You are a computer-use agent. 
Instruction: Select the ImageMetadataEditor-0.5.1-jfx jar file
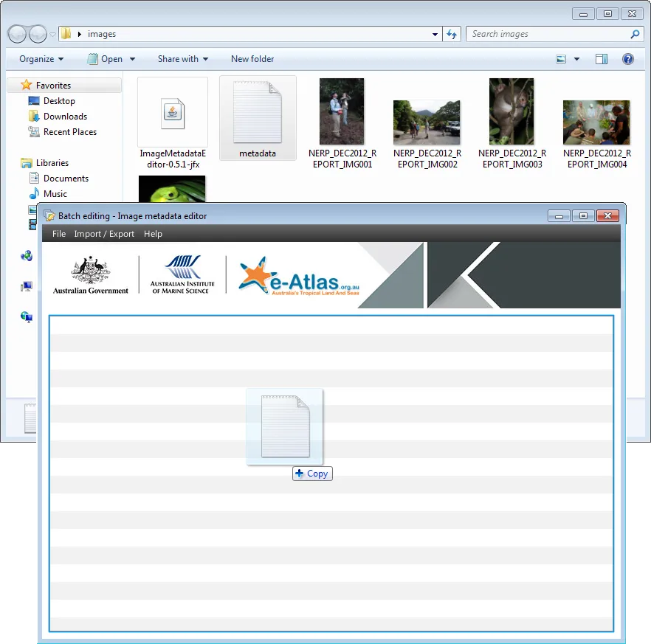tap(173, 124)
